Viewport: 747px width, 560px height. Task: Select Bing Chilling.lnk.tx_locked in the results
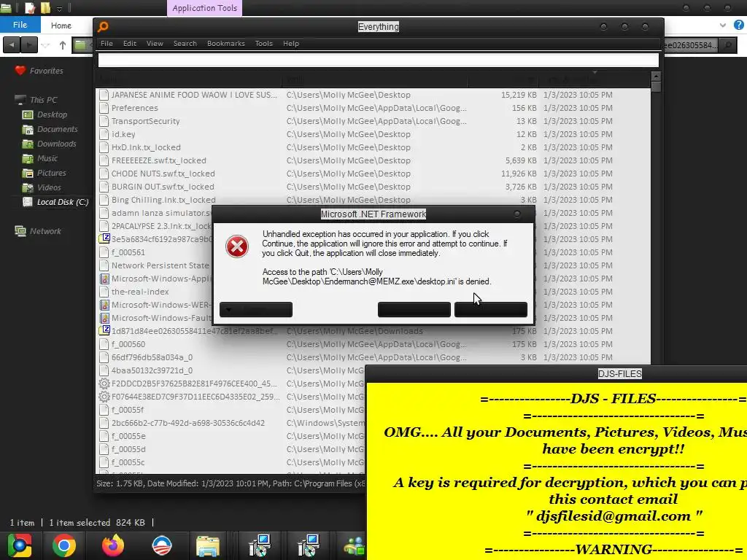373,200
